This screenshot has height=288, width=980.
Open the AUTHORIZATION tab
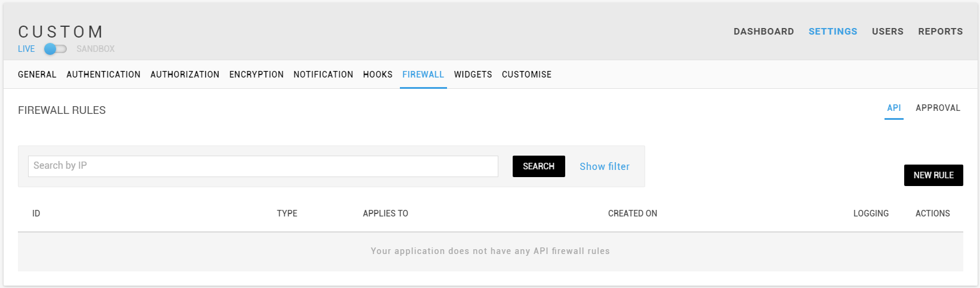[185, 75]
